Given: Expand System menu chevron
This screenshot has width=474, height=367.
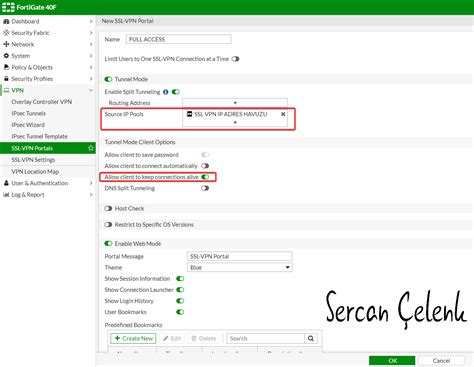Looking at the screenshot, I should point(91,56).
